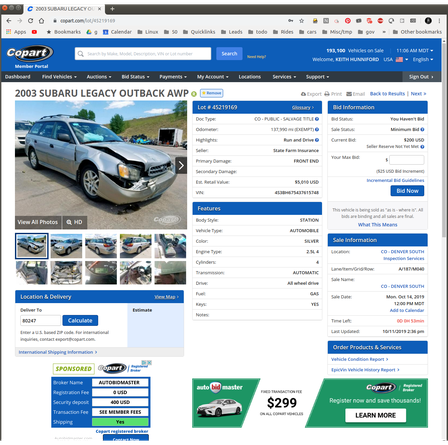Open the HD photo zoom view
This screenshot has width=448, height=445.
75,222
